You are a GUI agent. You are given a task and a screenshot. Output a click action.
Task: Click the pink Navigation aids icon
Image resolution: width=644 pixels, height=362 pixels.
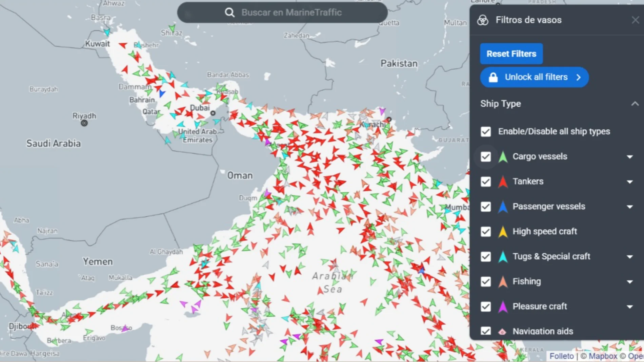[x=503, y=331]
